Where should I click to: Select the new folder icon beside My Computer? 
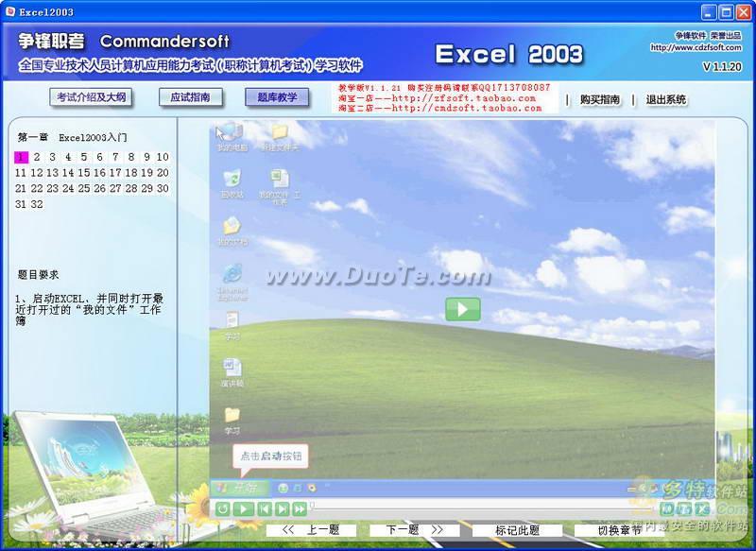(279, 137)
